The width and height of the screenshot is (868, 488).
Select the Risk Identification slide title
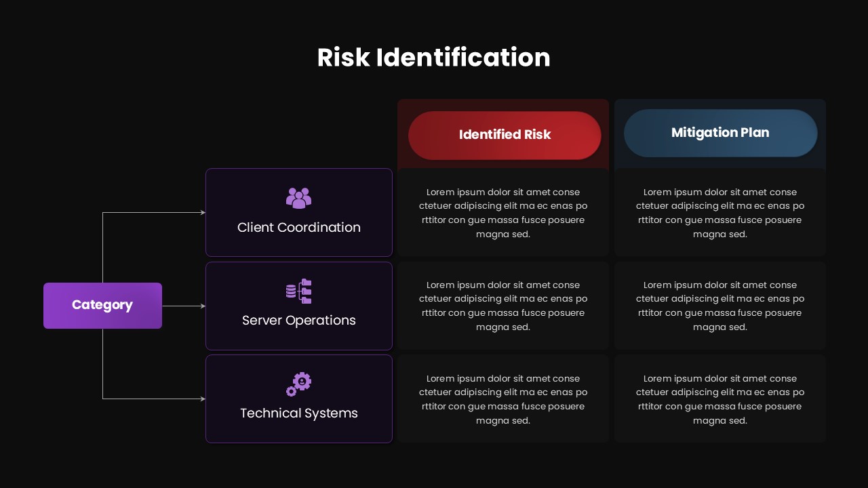coord(434,58)
